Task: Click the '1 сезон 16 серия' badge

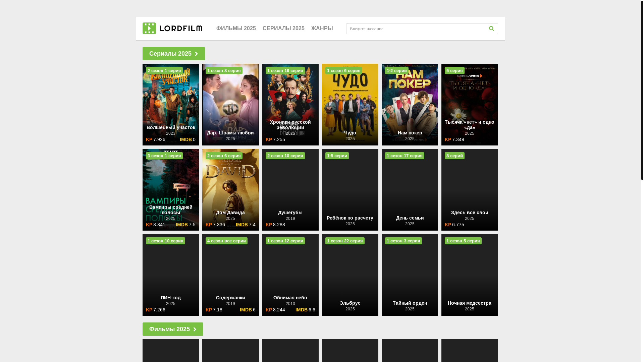Action: click(x=285, y=71)
